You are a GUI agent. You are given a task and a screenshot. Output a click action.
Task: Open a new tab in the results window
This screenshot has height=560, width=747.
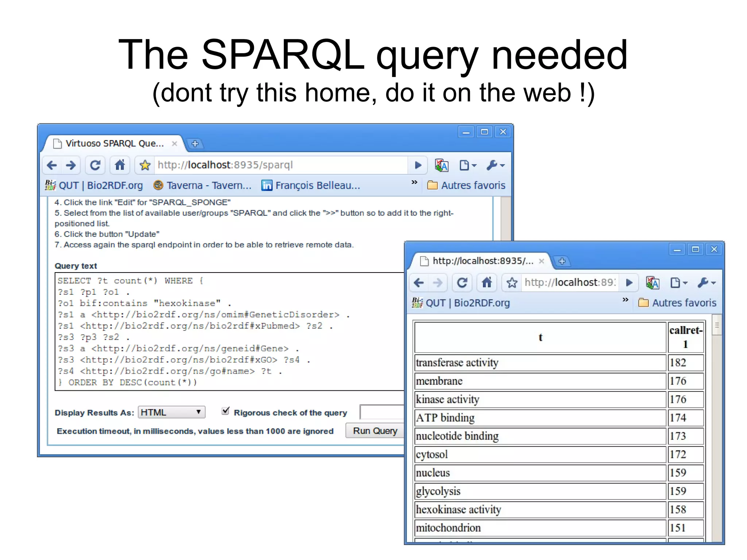(562, 261)
